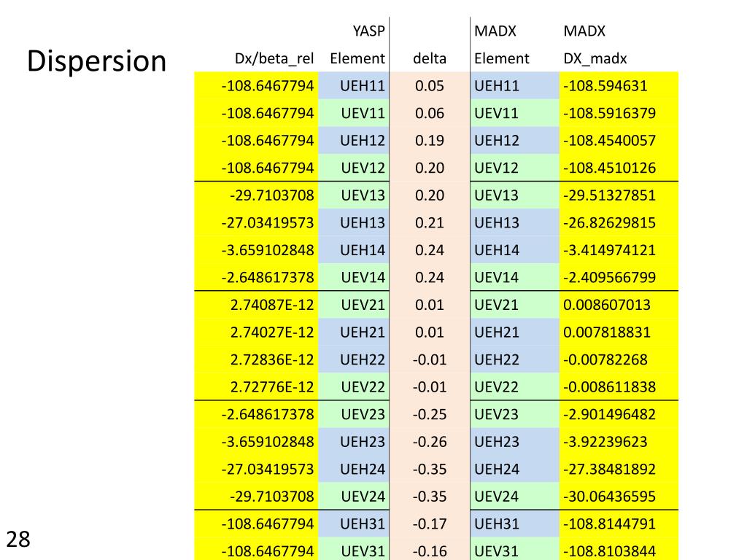The width and height of the screenshot is (747, 560).
Task: Click the value -3.92239623
Action: 605,442
